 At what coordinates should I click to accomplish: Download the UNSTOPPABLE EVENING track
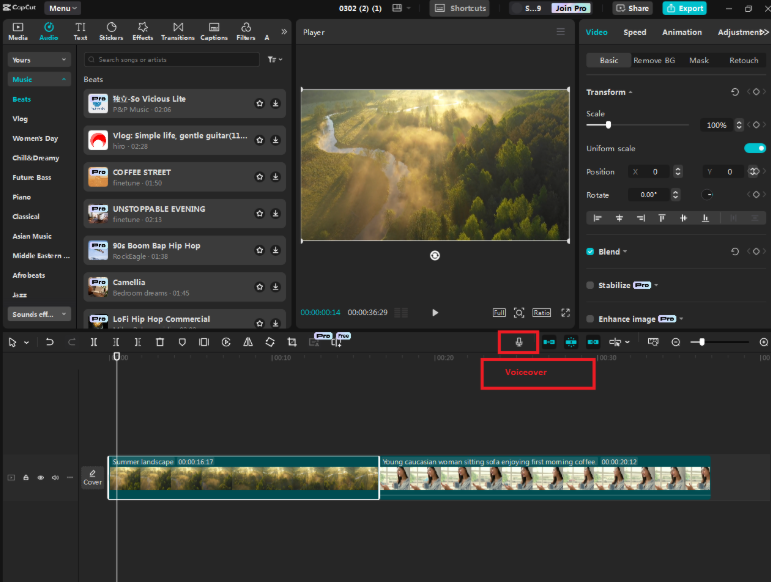pyautogui.click(x=275, y=214)
